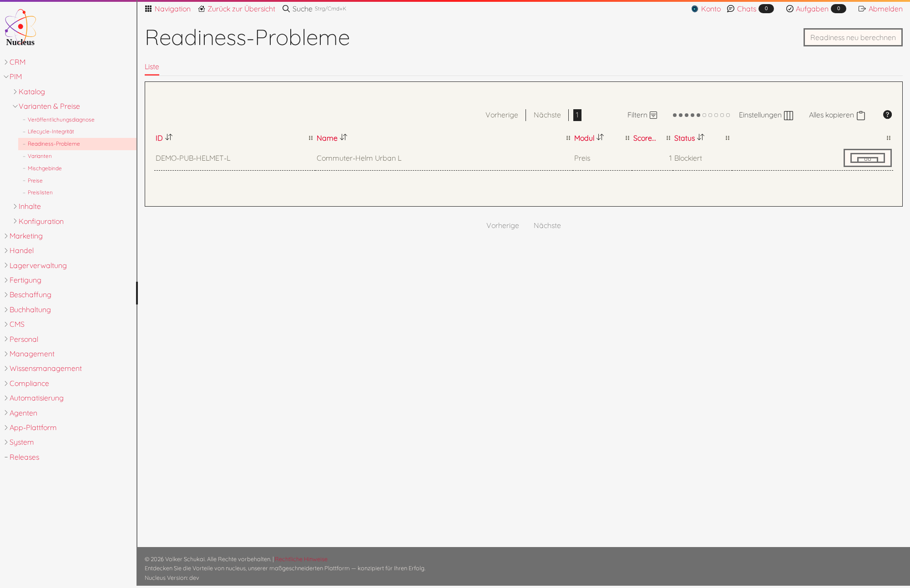This screenshot has width=910, height=588.
Task: Open Einstellungen columns icon
Action: [x=789, y=115]
